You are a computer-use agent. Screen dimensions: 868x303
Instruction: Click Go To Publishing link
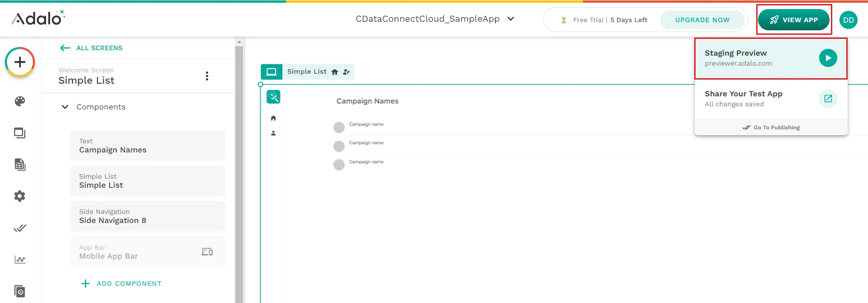(771, 128)
